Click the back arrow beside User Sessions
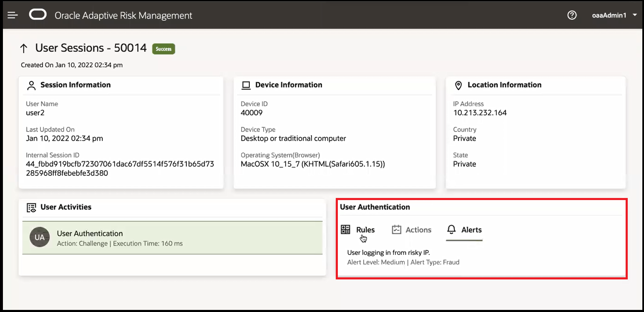The height and width of the screenshot is (312, 644). [x=24, y=48]
